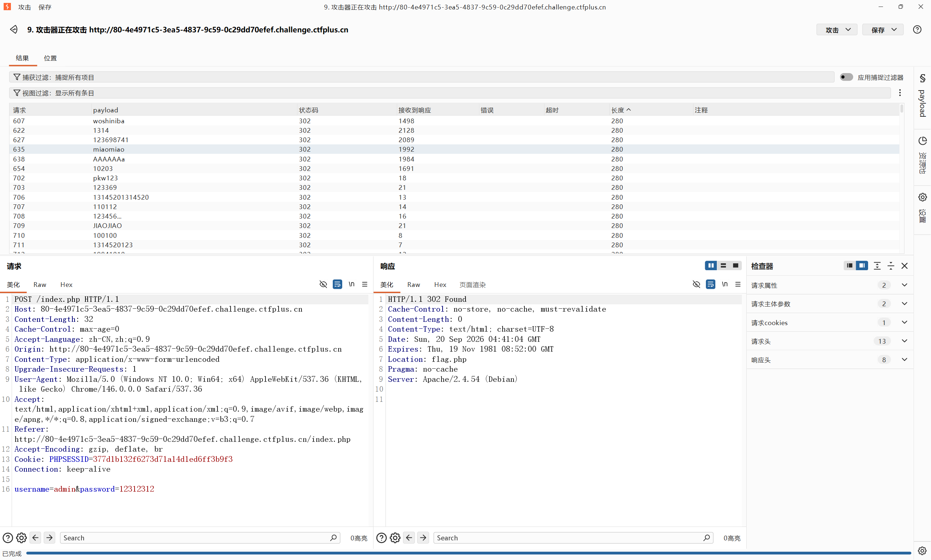
Task: Open the resource pool side panel icon
Action: click(x=922, y=141)
